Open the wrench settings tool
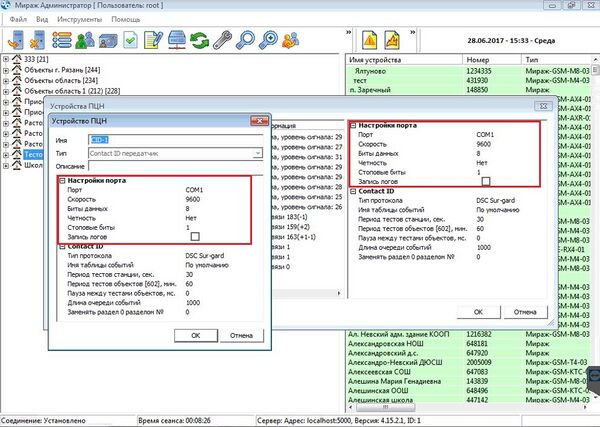The height and width of the screenshot is (427, 600). 223,40
